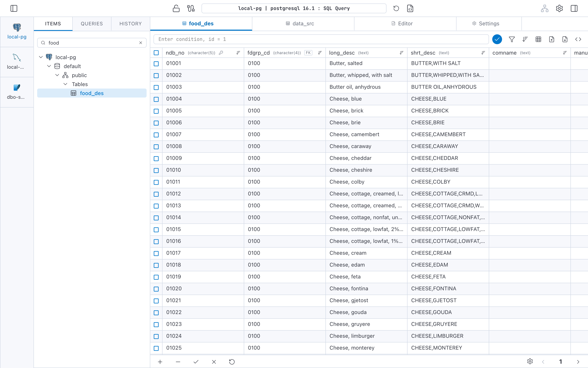
Task: Commit changes with bottom checkmark icon
Action: coord(196,362)
